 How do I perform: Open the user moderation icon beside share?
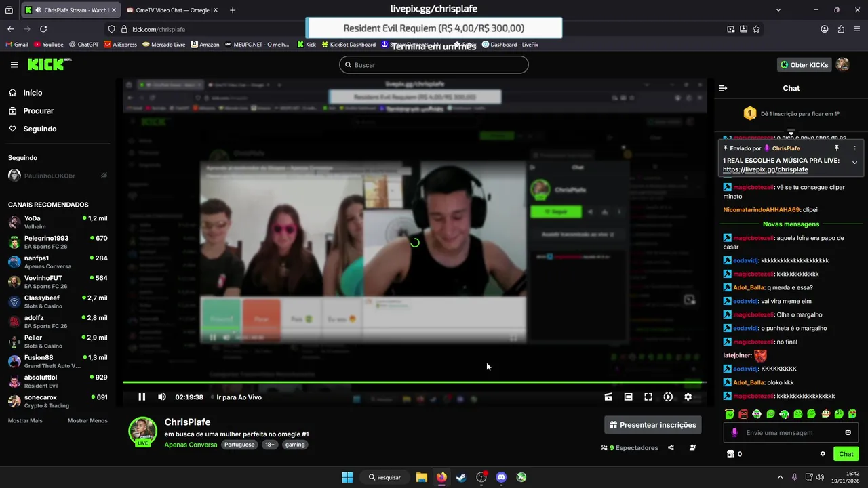coord(692,447)
